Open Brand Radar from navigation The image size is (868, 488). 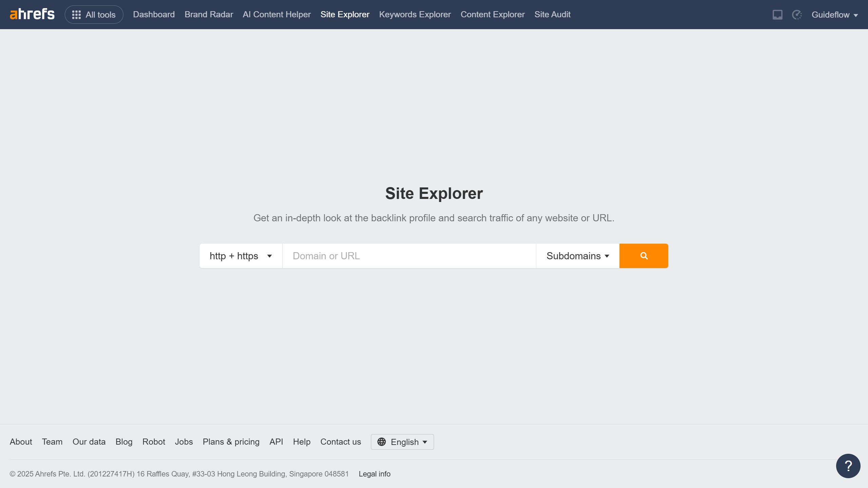[x=209, y=15]
